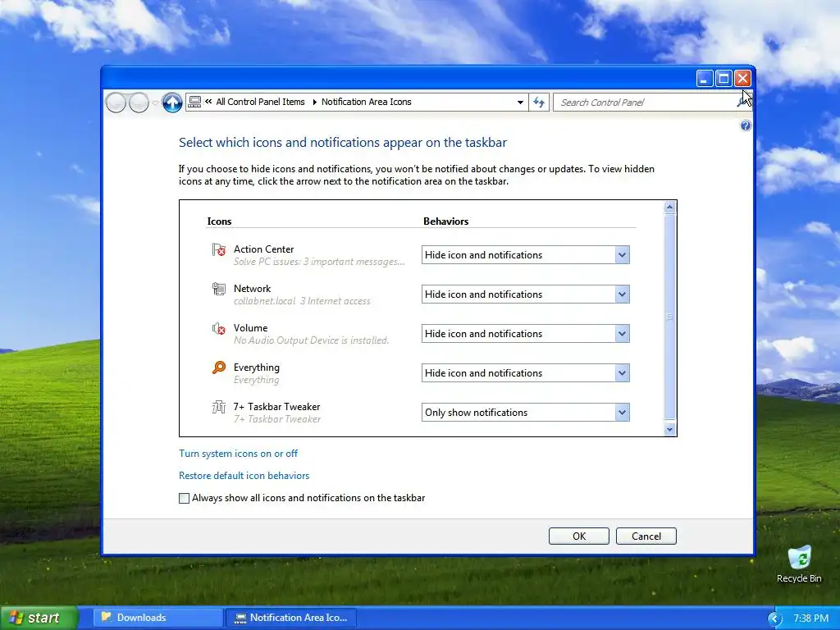Click the Notification Area Icons breadcrumb
The width and height of the screenshot is (840, 630).
coord(367,102)
